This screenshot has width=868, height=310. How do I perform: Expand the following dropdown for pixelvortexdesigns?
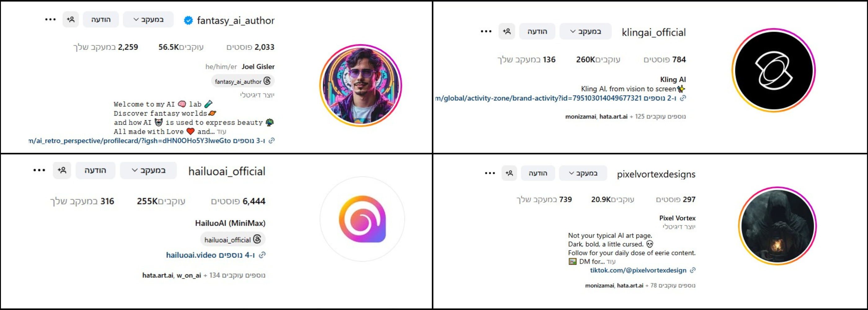(583, 173)
